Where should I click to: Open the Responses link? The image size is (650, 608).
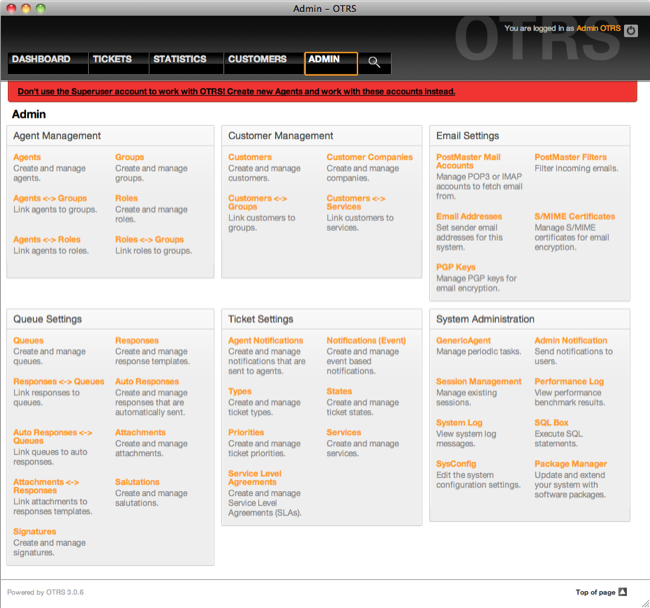[137, 340]
